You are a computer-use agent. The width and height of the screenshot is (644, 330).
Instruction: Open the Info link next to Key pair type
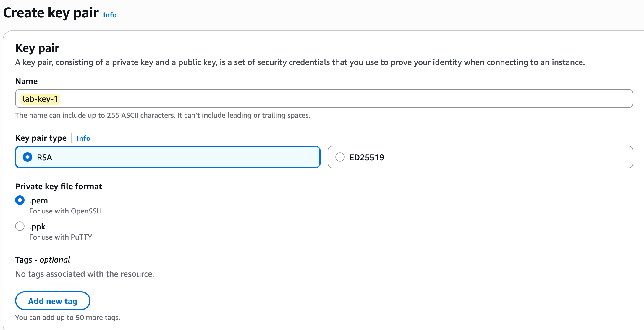click(83, 138)
